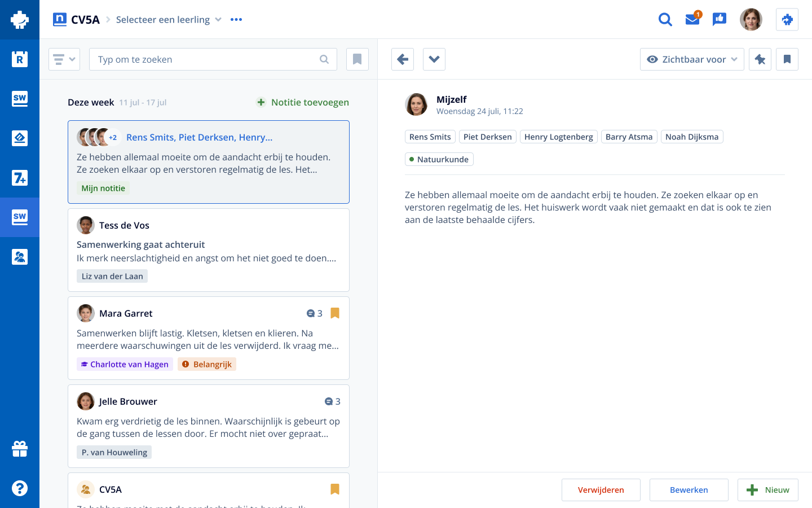Image resolution: width=812 pixels, height=508 pixels.
Task: Click the Verwijderen button
Action: click(x=601, y=490)
